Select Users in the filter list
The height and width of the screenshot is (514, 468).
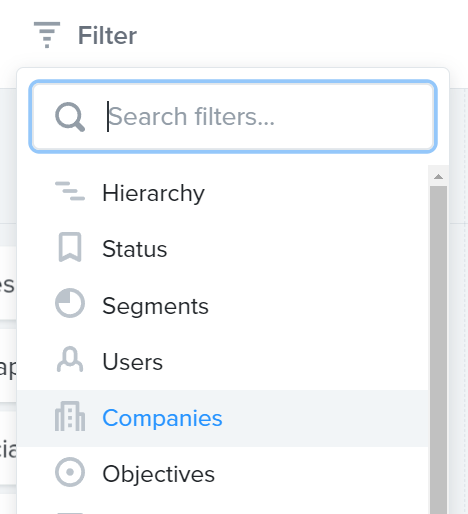point(223,362)
